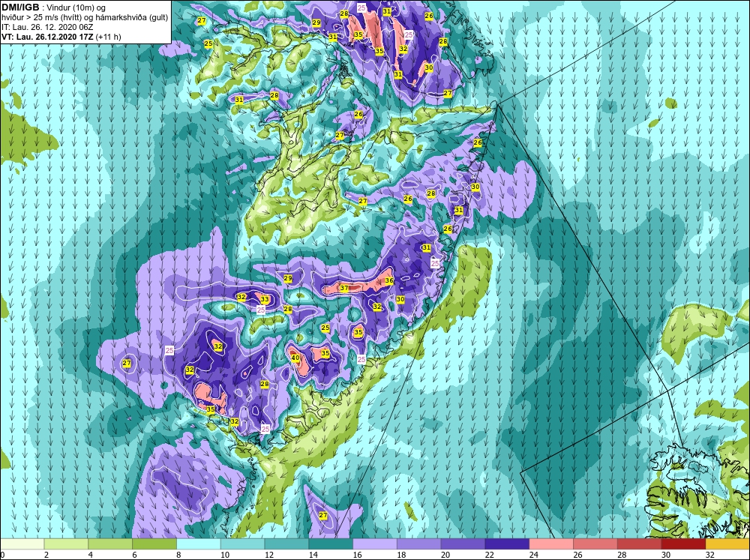Click the header line starting 'hviður > 25 m/s'
This screenshot has height=560, width=750.
pos(85,18)
